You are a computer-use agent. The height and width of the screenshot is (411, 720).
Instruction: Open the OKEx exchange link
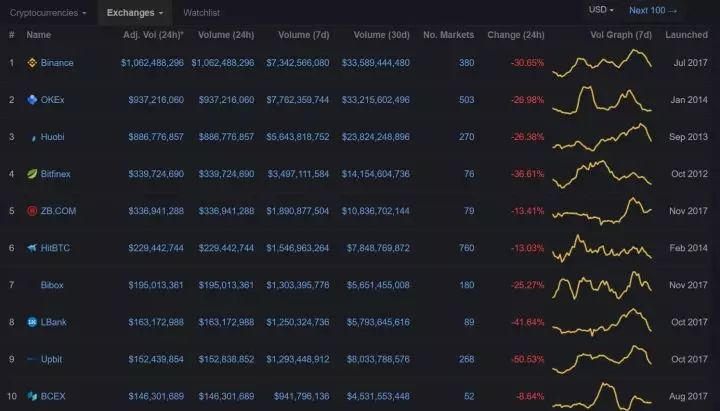click(x=52, y=100)
